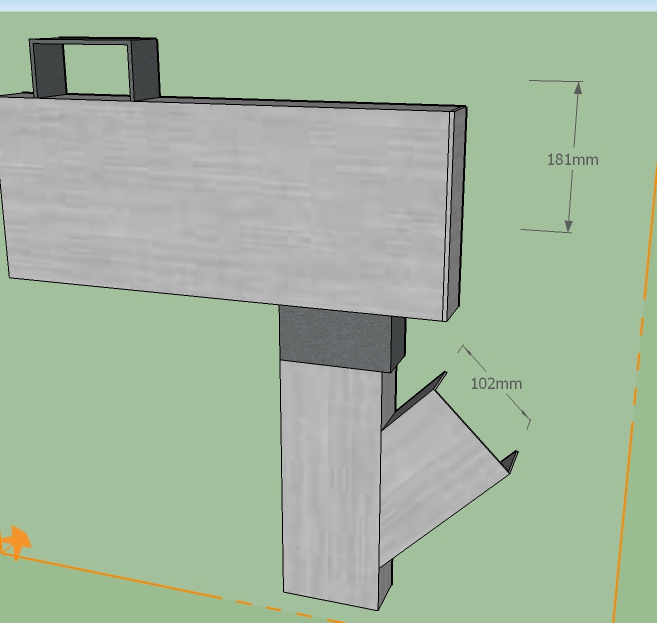This screenshot has height=623, width=657.
Task: Click the lower arrowhead of 181mm dimension
Action: 569,224
